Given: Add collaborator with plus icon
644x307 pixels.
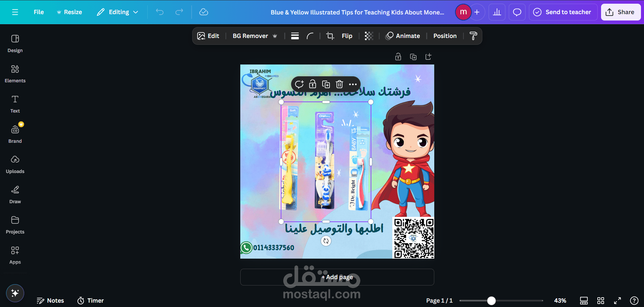Looking at the screenshot, I should [x=477, y=12].
